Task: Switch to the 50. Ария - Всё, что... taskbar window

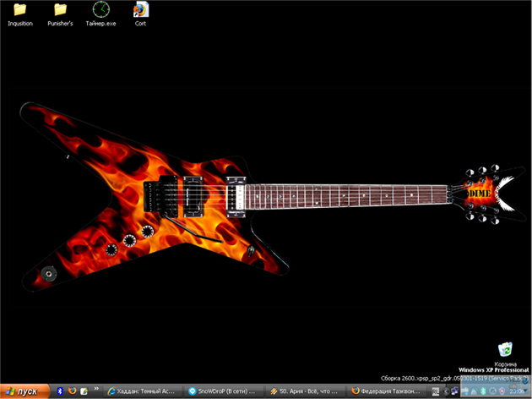Action: click(305, 391)
